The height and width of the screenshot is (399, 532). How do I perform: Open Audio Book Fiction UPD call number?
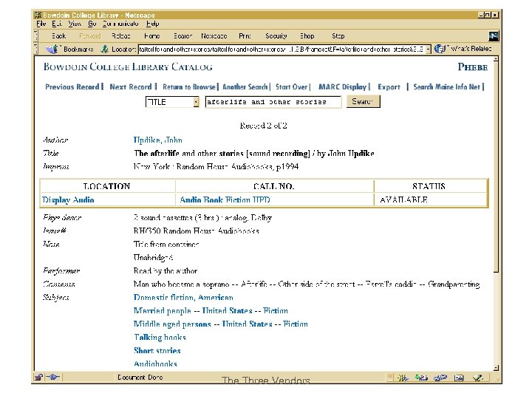tap(225, 199)
